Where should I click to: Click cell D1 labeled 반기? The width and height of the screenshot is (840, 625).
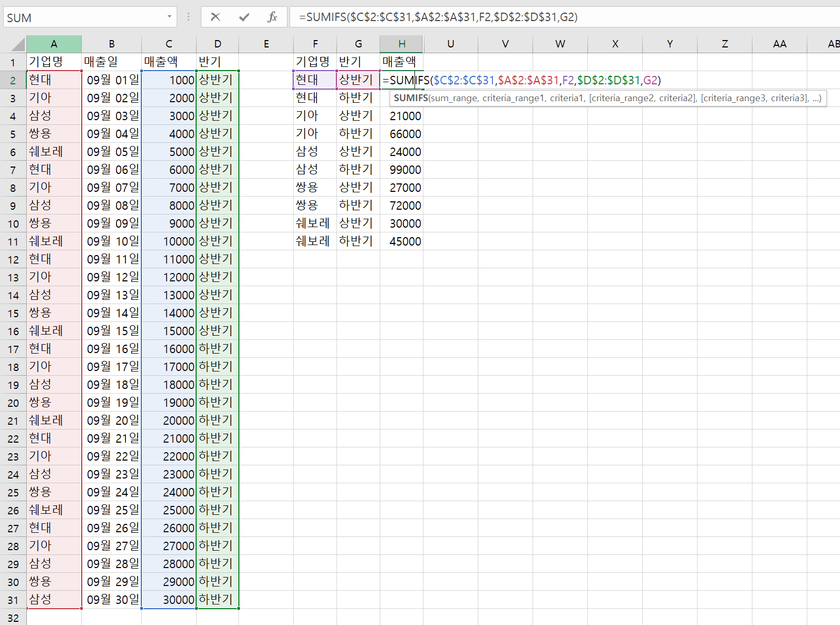point(218,62)
